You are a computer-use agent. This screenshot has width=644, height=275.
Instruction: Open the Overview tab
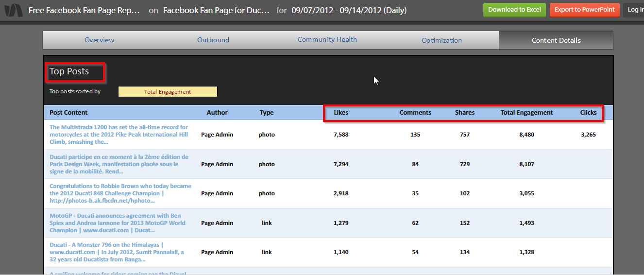tap(100, 40)
